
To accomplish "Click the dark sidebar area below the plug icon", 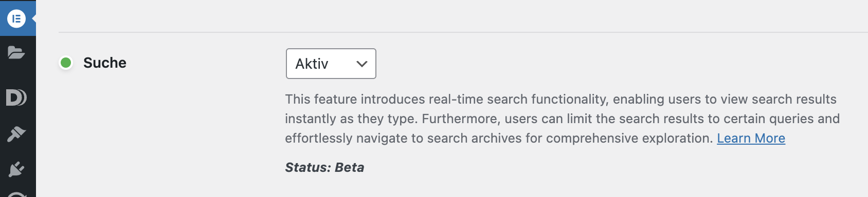I will point(18,184).
